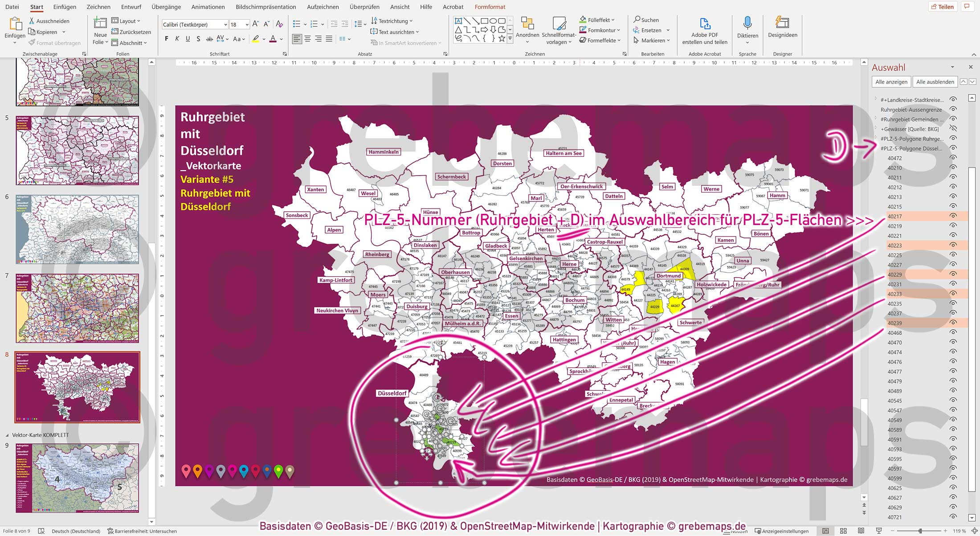The width and height of the screenshot is (980, 536).
Task: Click the Alle ausblenden button
Action: pyautogui.click(x=935, y=82)
